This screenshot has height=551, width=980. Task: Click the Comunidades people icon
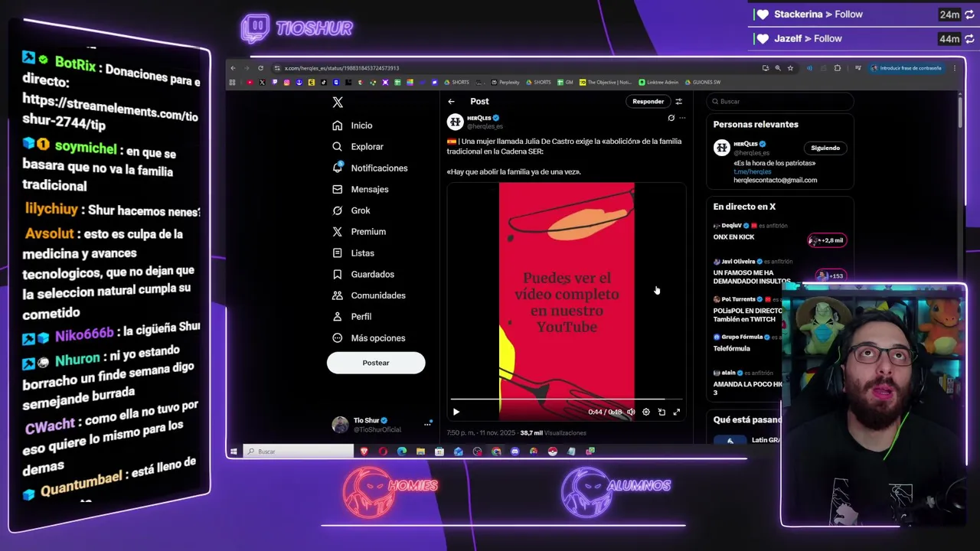click(338, 295)
